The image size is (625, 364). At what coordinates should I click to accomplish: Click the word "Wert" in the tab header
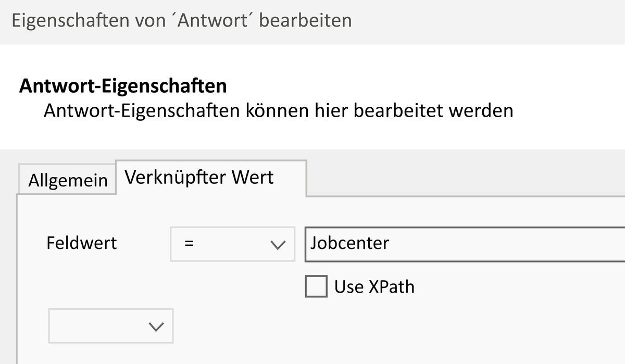click(253, 178)
